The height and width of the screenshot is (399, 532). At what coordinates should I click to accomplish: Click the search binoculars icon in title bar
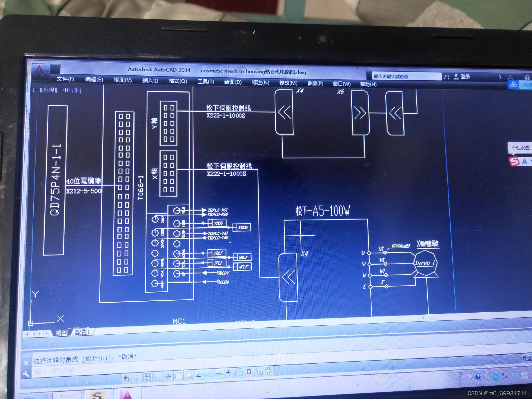tap(447, 77)
